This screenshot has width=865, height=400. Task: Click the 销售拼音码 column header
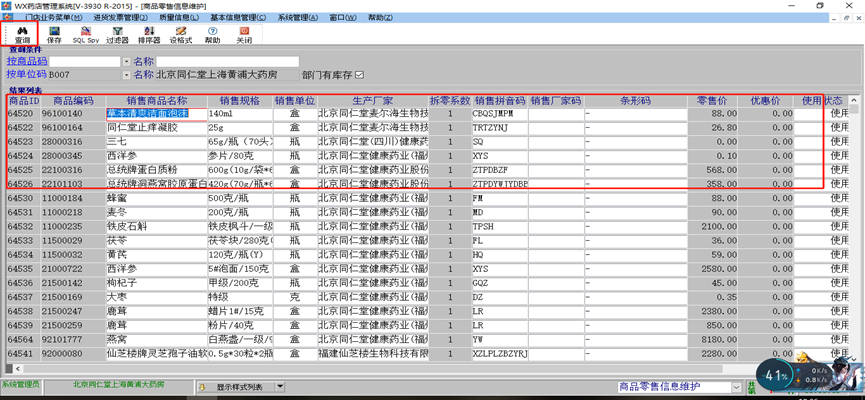[x=500, y=101]
